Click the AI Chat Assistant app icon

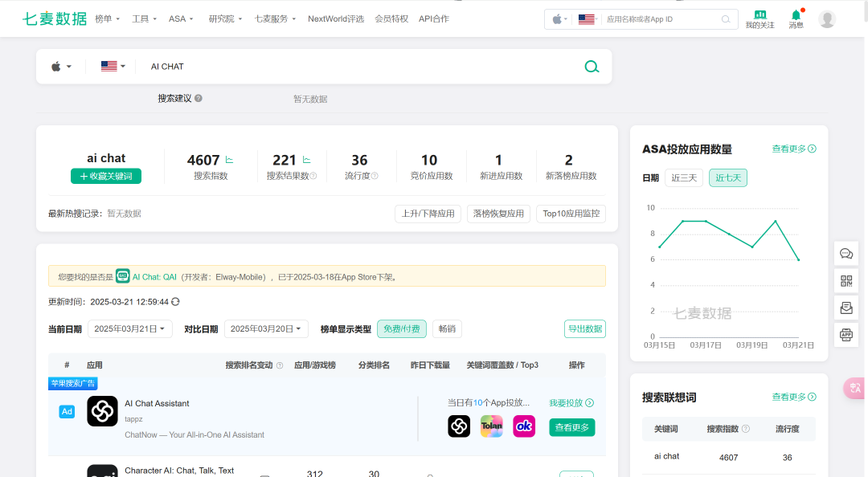(x=102, y=411)
